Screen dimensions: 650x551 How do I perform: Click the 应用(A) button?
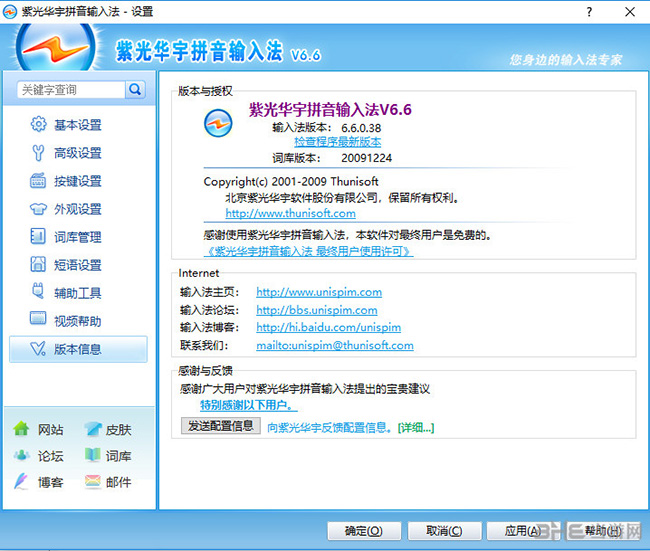coord(523,531)
